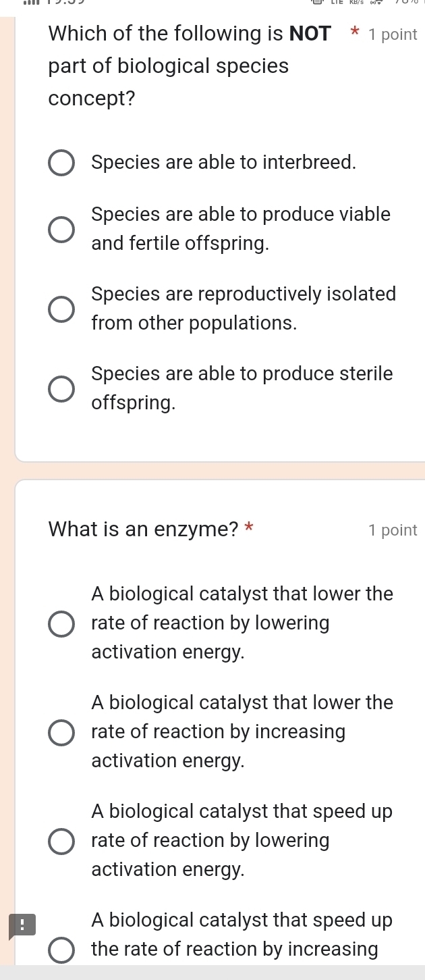Choose the catalyst option mentioning increasing activation energy
The image size is (425, 980).
click(x=61, y=732)
